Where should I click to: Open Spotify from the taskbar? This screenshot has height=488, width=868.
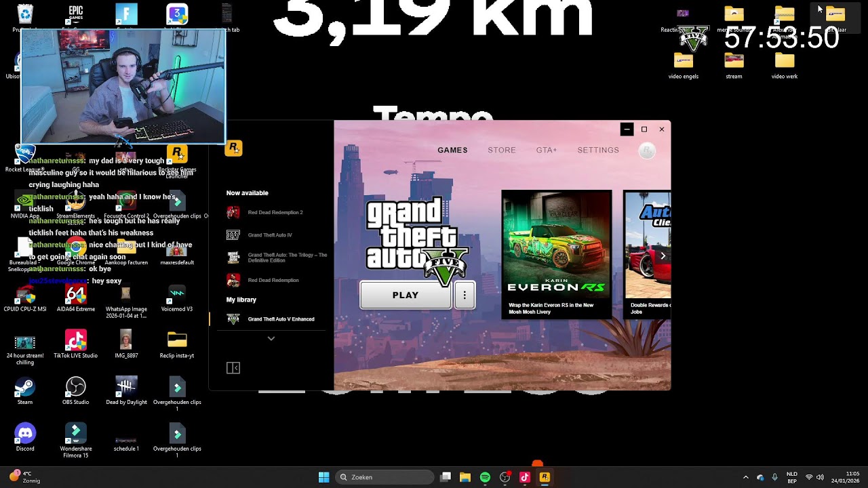click(485, 477)
